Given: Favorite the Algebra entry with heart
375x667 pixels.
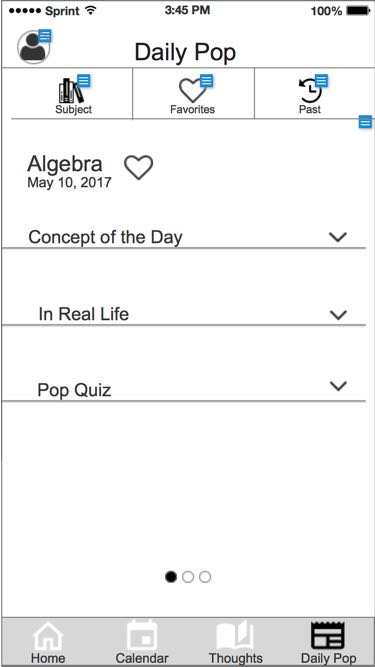Looking at the screenshot, I should [139, 167].
